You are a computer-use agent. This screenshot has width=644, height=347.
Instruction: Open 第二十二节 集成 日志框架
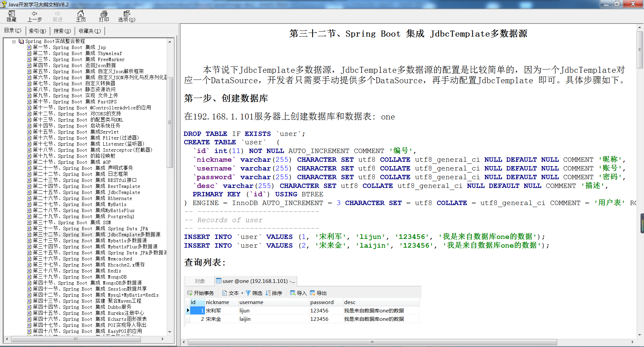80,174
